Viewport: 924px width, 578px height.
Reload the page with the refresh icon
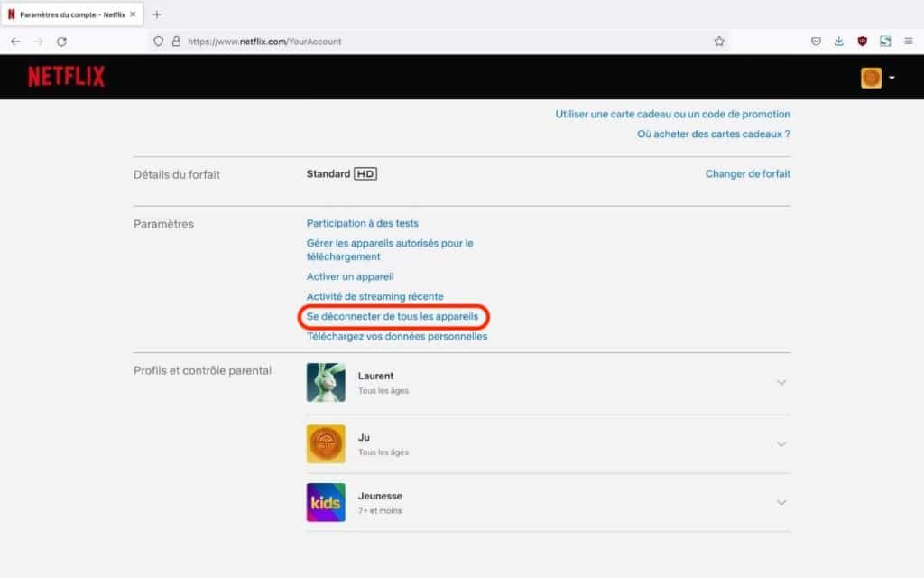61,42
